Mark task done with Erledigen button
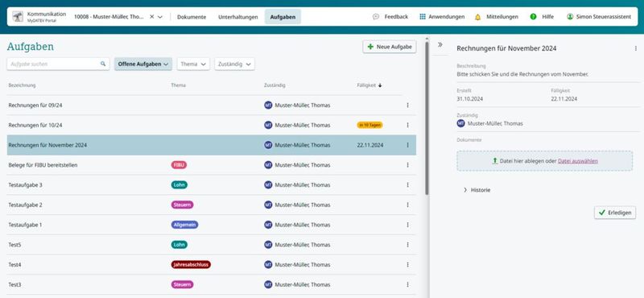This screenshot has height=298, width=644. pos(615,213)
